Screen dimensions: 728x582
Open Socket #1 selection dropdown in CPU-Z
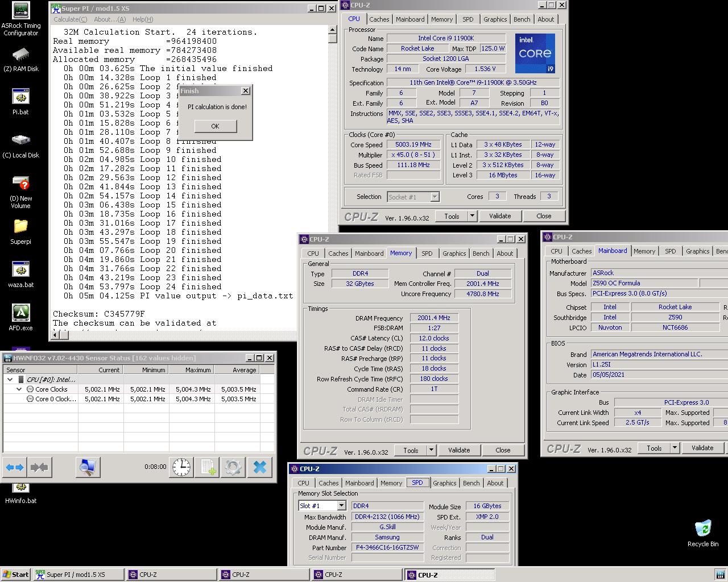click(435, 197)
